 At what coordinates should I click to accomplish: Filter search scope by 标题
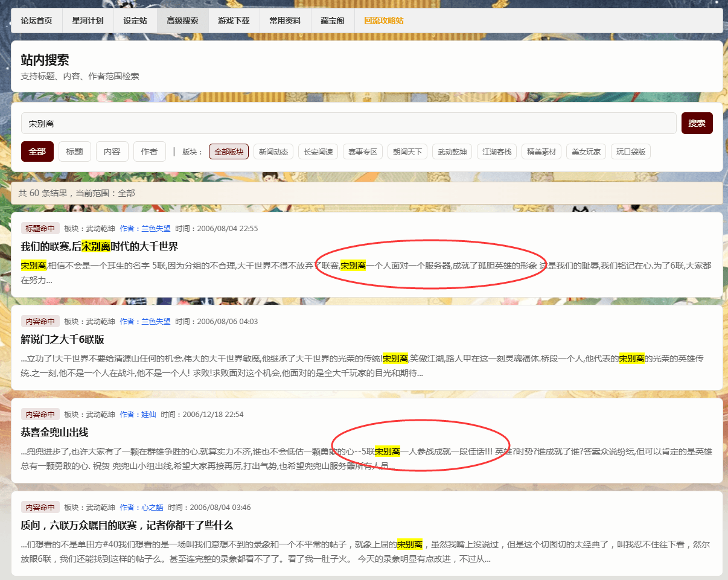click(x=75, y=151)
